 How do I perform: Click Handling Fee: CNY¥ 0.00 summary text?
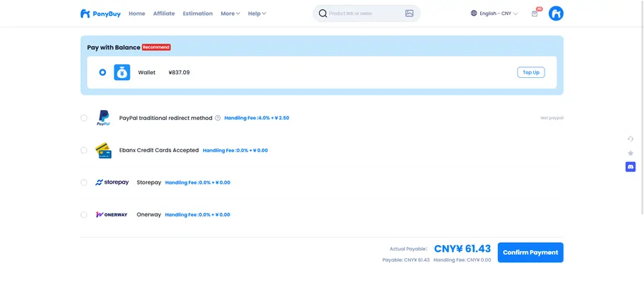click(462, 260)
